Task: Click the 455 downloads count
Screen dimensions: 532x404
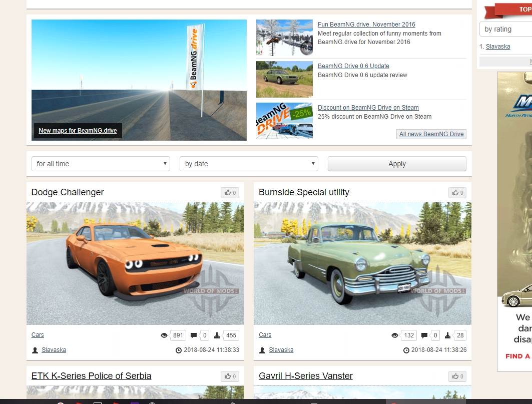Action: click(231, 335)
